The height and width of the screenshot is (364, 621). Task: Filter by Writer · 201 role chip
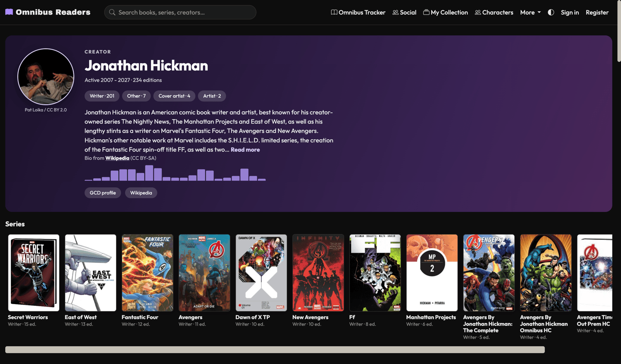(102, 96)
